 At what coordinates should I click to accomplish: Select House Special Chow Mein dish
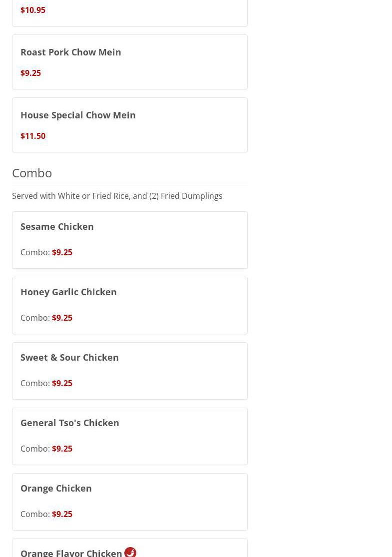coord(78,115)
